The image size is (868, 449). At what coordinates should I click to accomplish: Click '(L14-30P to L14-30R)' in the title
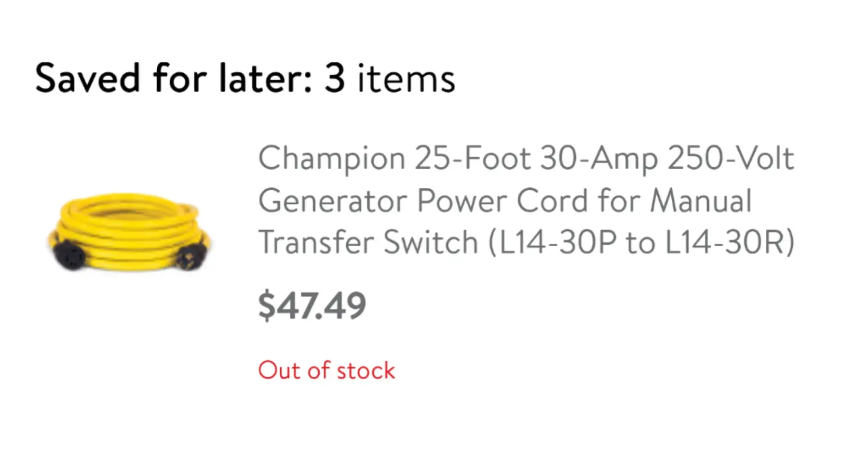pyautogui.click(x=641, y=242)
